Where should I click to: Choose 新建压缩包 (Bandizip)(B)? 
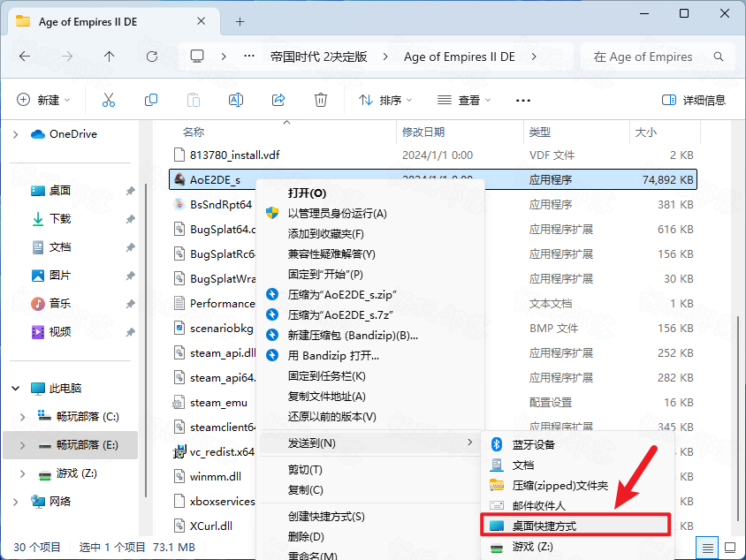coord(370,335)
